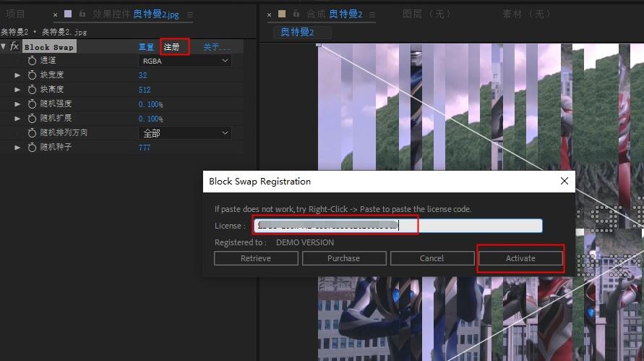Switch to the 项目 panel tab
This screenshot has width=644, height=361.
click(16, 14)
